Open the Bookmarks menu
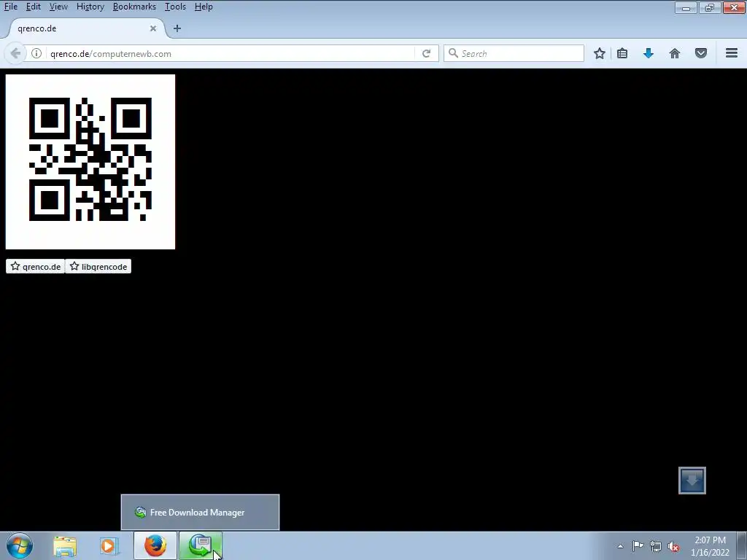 (x=134, y=7)
